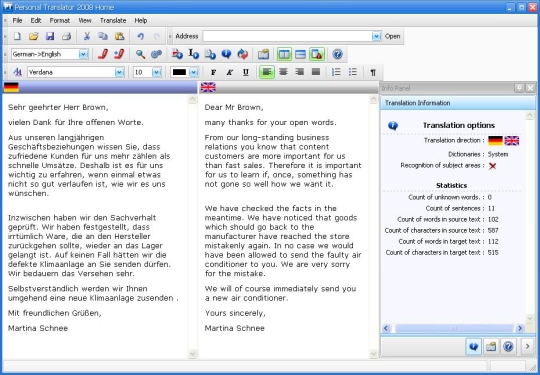Viewport: 540px width, 375px height.
Task: Click the Open button next to Address
Action: tap(392, 36)
